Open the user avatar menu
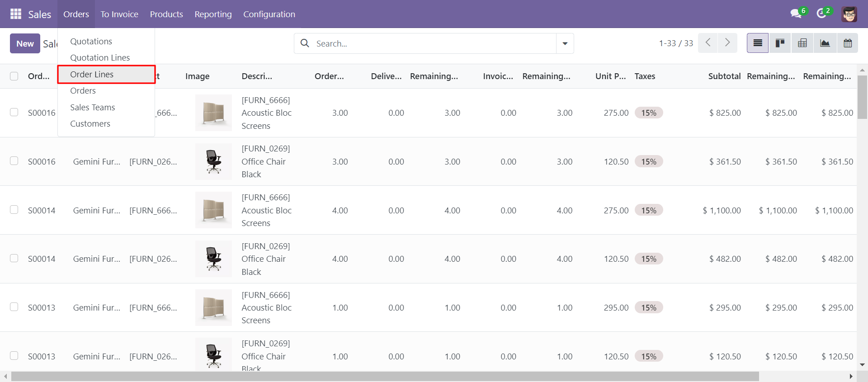The image size is (868, 382). coord(849,14)
